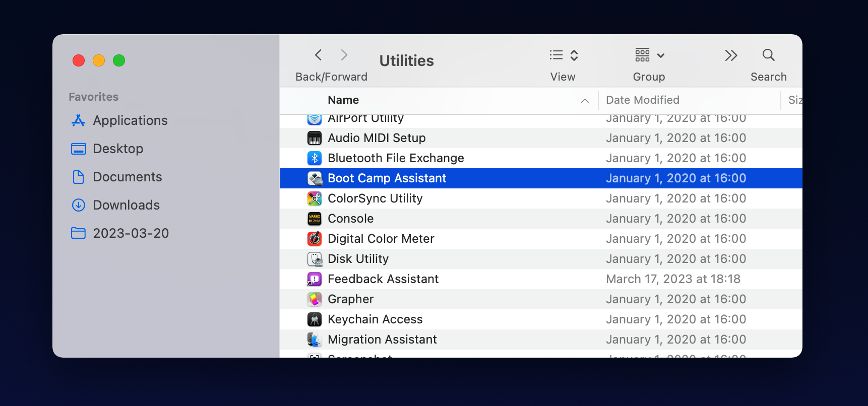
Task: Go forward with the right chevron
Action: 344,55
